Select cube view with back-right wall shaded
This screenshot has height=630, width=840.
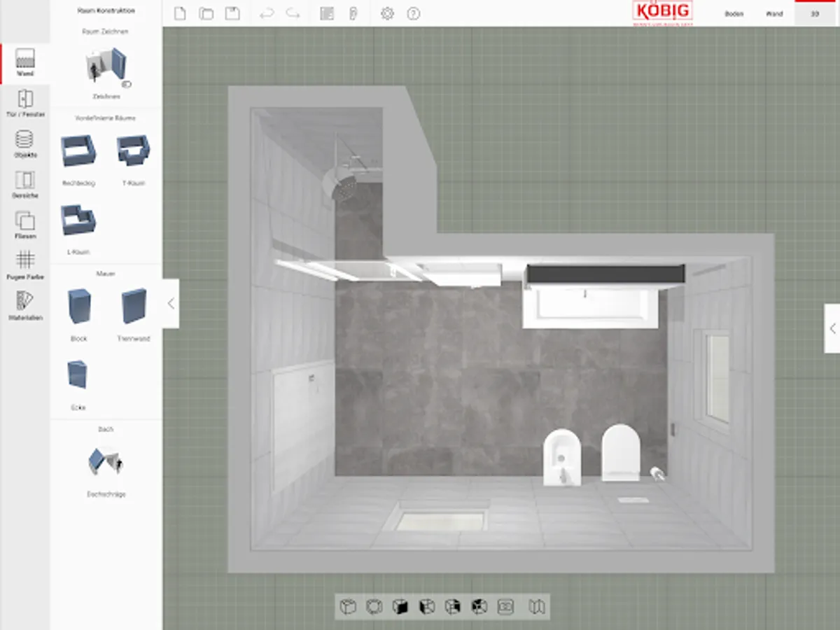(453, 607)
